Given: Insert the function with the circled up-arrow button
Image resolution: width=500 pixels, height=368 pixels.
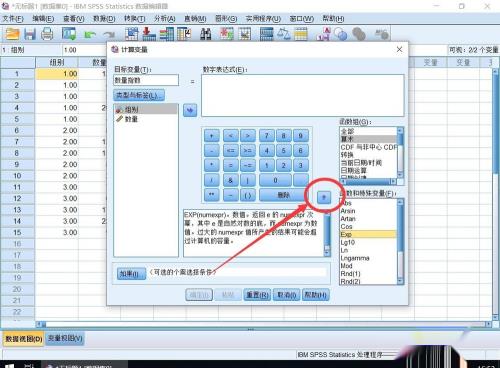Looking at the screenshot, I should pos(324,197).
